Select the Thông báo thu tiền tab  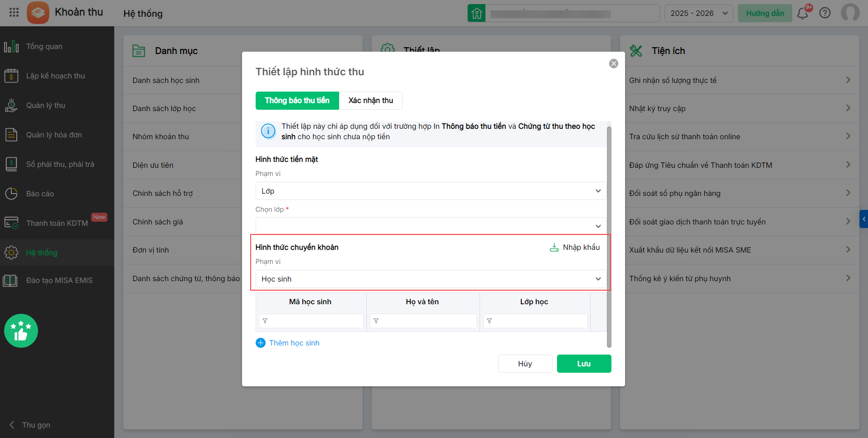[297, 101]
